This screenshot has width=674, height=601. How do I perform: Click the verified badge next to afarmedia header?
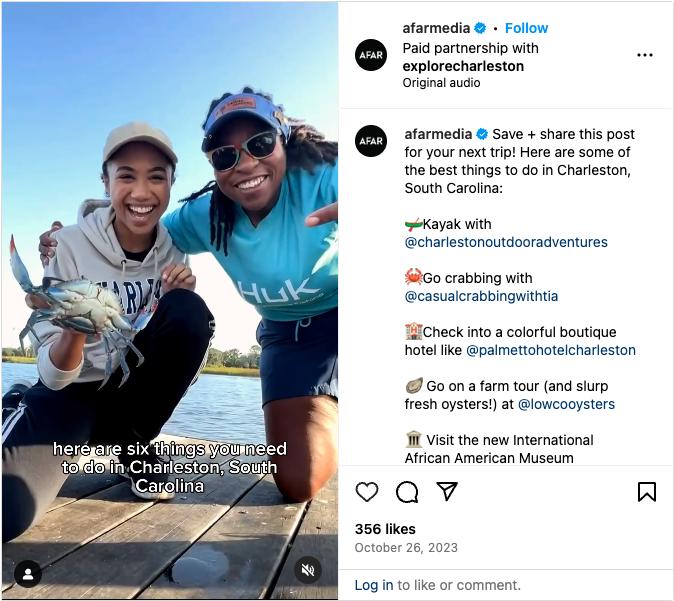tap(480, 28)
